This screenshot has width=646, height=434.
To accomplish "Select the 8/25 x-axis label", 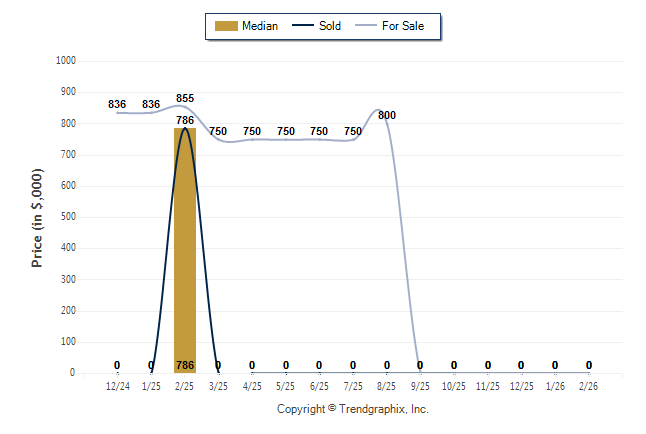I will click(x=387, y=385).
